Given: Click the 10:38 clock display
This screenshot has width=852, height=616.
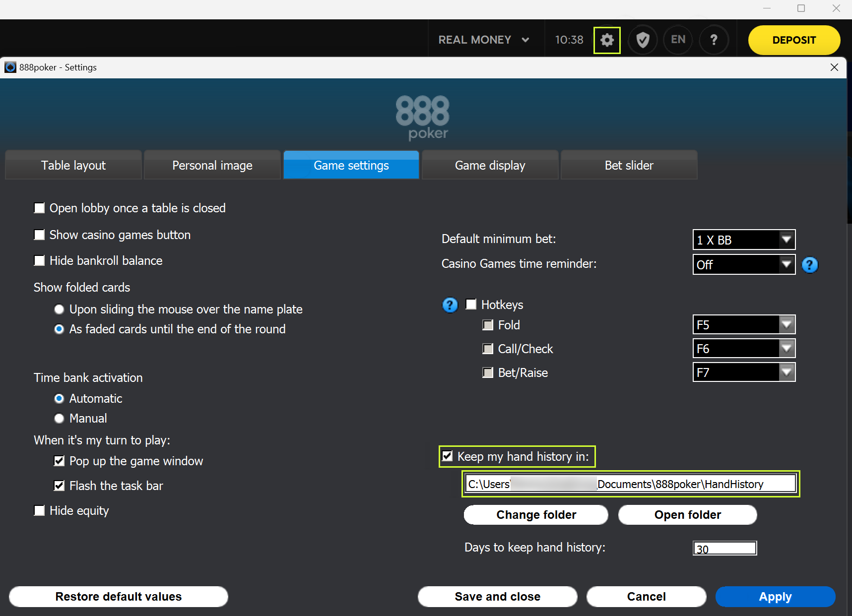Looking at the screenshot, I should (569, 40).
